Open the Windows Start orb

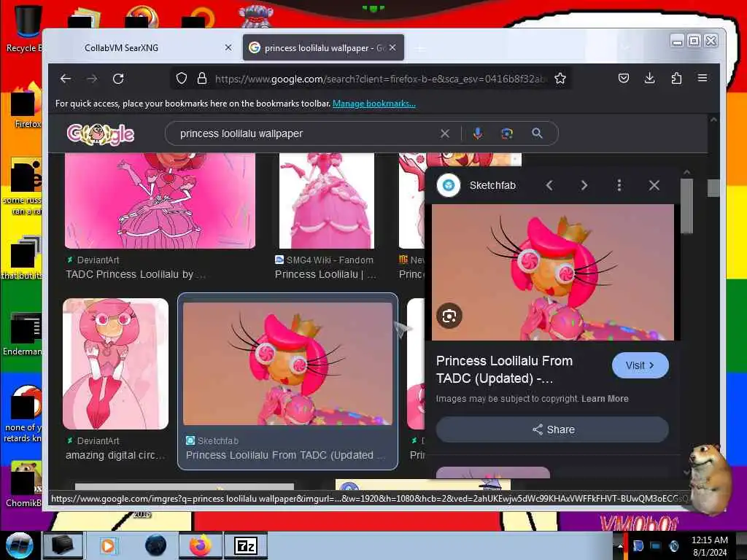pyautogui.click(x=19, y=545)
